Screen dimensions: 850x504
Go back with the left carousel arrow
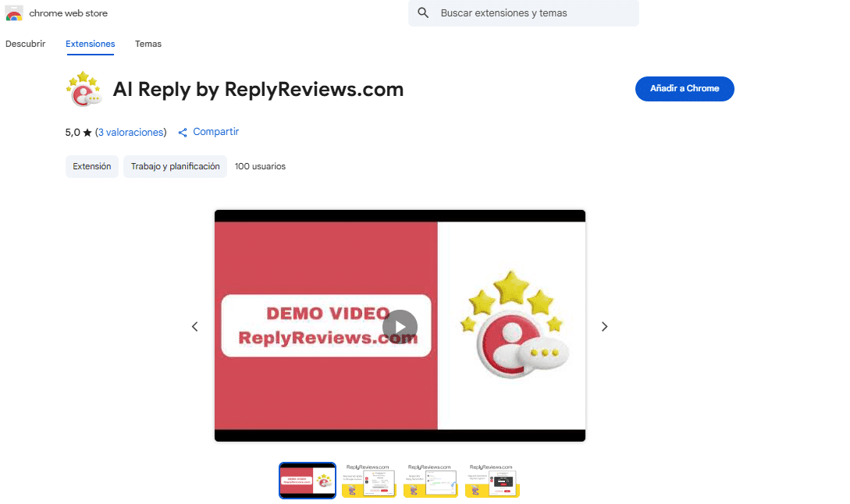point(195,326)
